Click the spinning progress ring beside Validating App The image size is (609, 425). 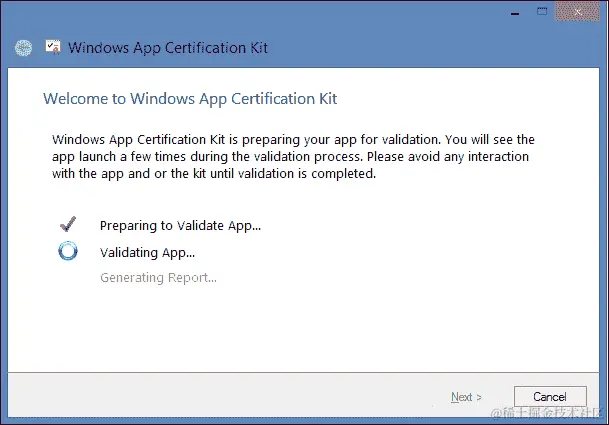[x=68, y=251]
